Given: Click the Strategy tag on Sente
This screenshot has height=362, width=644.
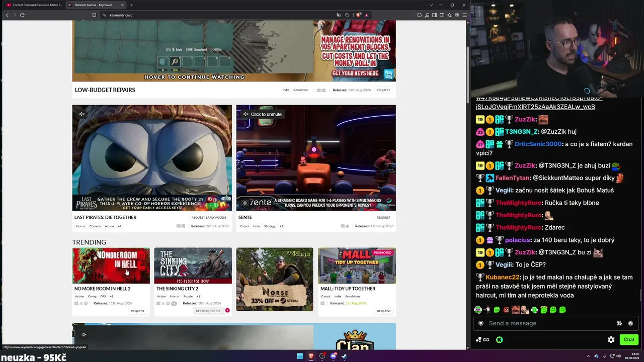Looking at the screenshot, I should tap(270, 226).
